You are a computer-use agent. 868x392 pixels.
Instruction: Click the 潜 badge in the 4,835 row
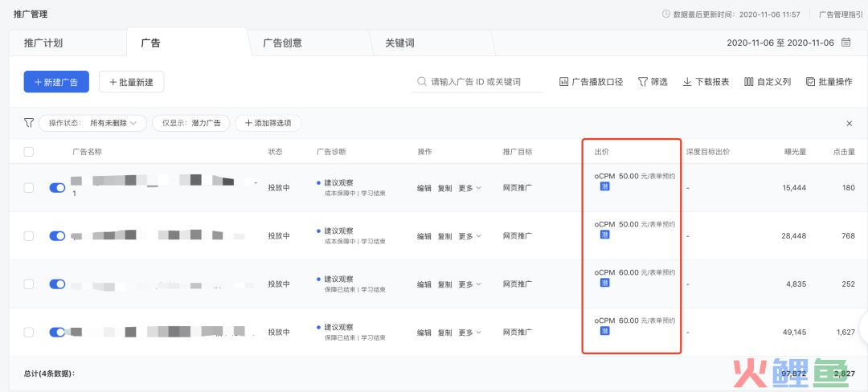tap(605, 283)
